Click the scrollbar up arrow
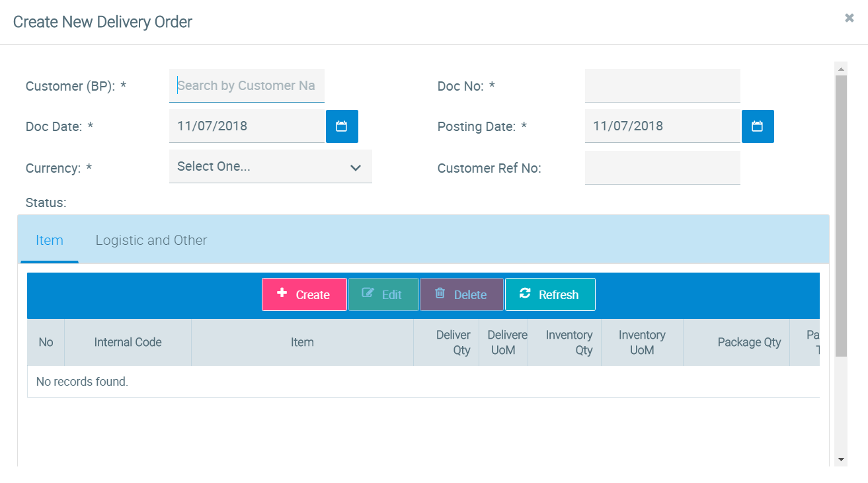Viewport: 868px width, 483px height. click(x=841, y=69)
